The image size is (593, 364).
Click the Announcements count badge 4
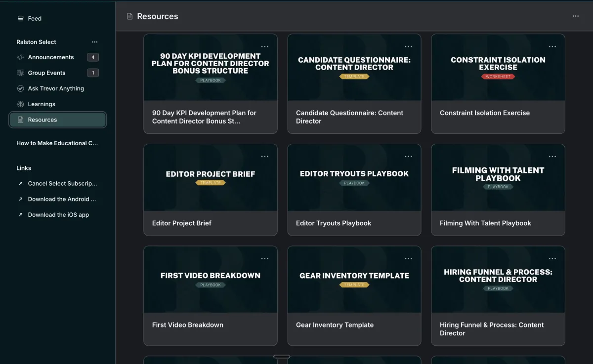[x=93, y=57]
